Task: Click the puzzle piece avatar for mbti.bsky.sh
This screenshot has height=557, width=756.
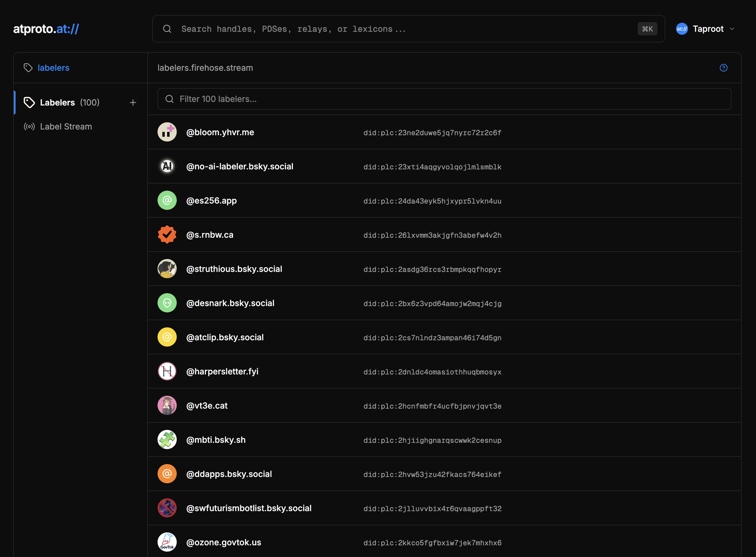Action: [167, 440]
